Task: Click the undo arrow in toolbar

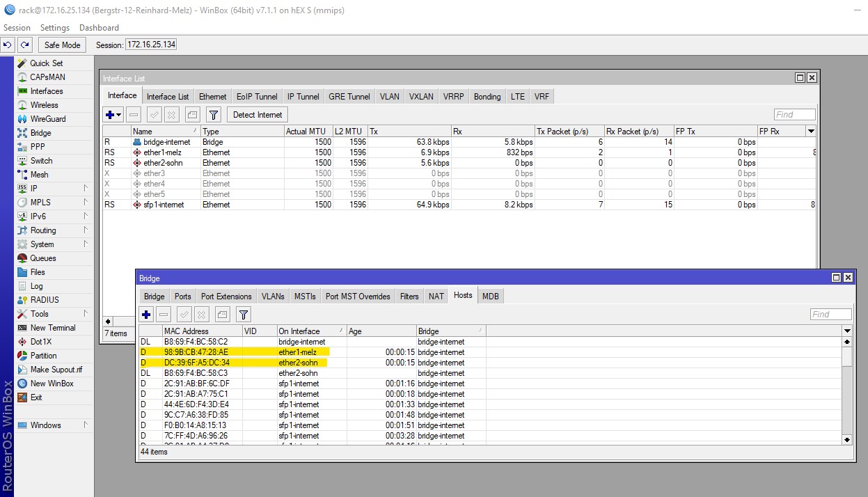Action: tap(8, 45)
